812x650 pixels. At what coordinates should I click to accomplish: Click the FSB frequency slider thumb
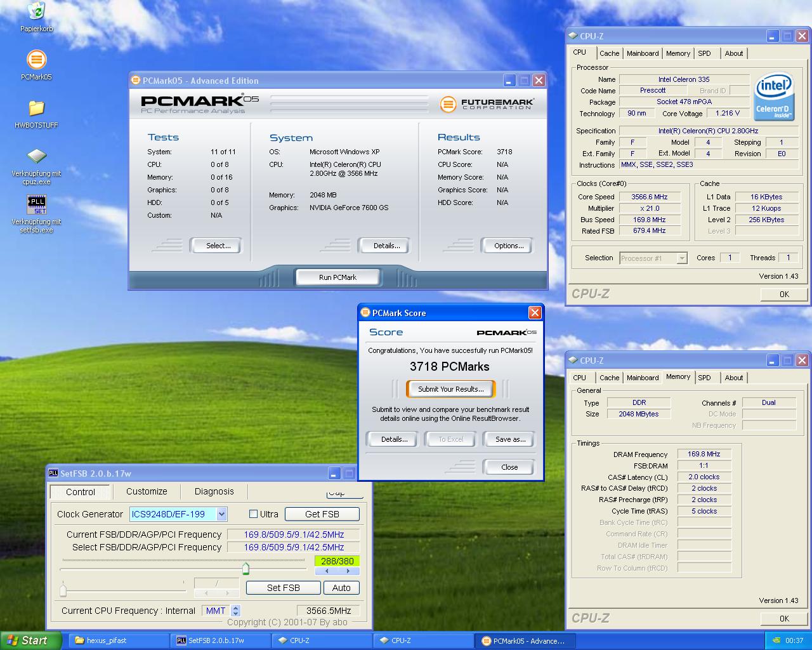pyautogui.click(x=246, y=568)
